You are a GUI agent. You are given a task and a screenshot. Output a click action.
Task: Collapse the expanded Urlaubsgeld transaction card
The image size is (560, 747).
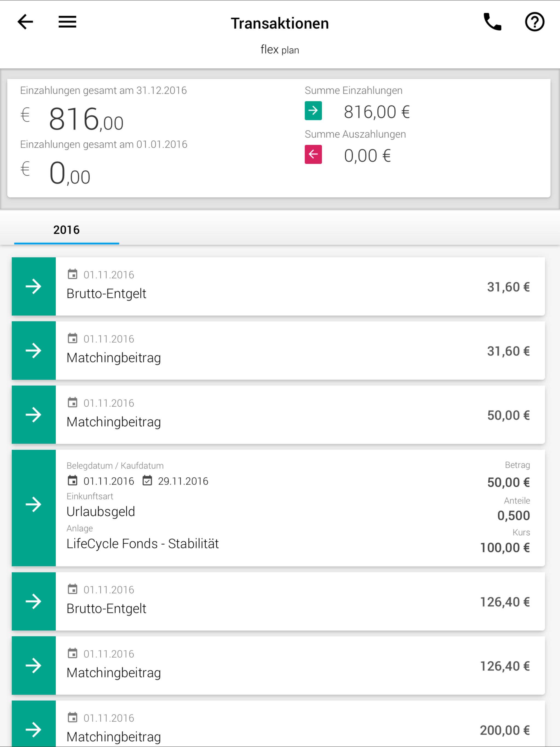coord(278,508)
